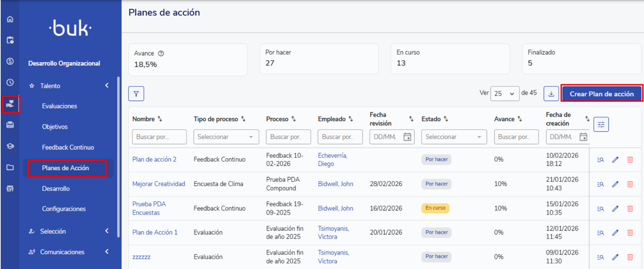Click the Nombre search input field
This screenshot has height=269, width=644.
click(159, 137)
